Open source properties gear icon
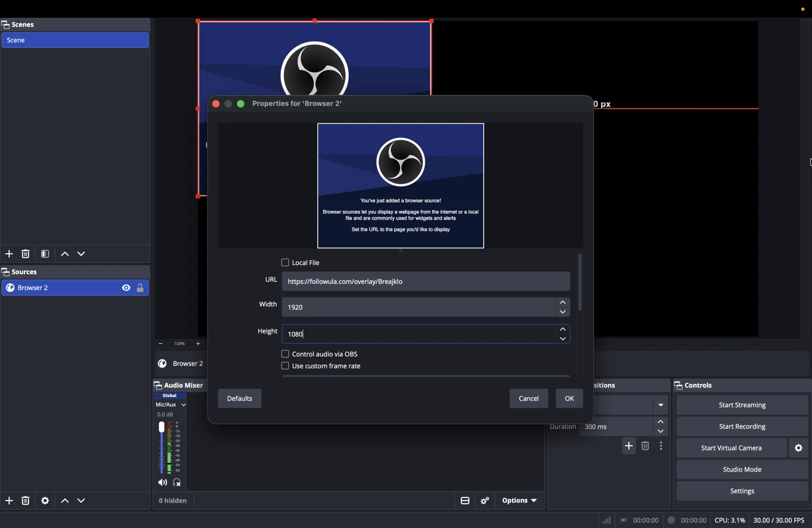The image size is (812, 528). [45, 501]
